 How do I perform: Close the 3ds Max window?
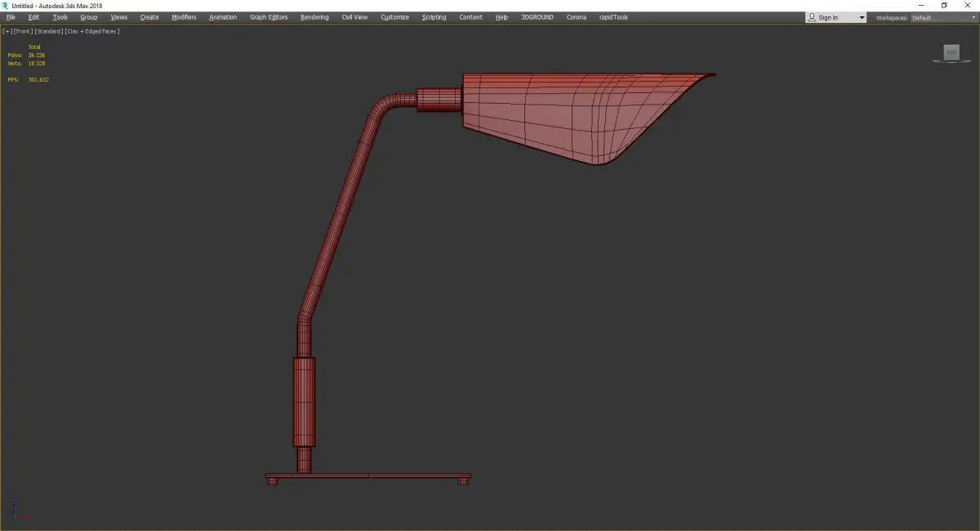(968, 5)
